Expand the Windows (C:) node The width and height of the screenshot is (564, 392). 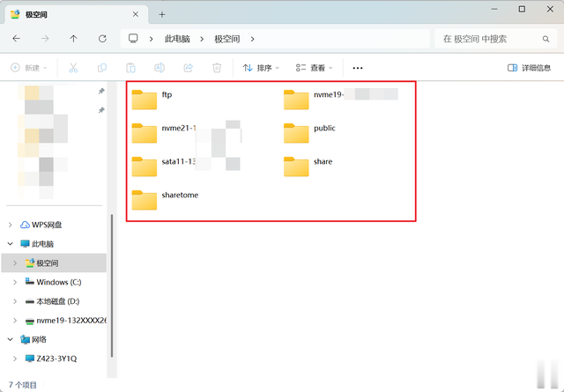[15, 282]
